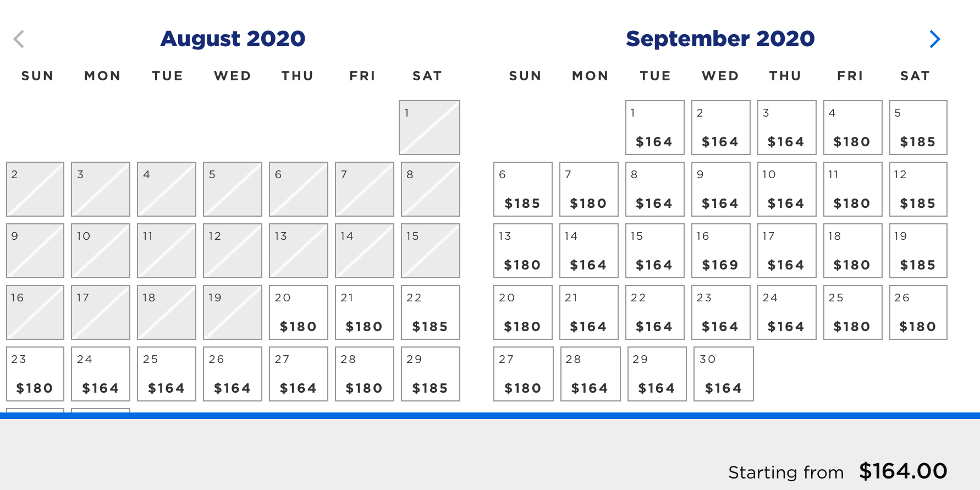
Task: Click September 1 at $164
Action: point(654,128)
